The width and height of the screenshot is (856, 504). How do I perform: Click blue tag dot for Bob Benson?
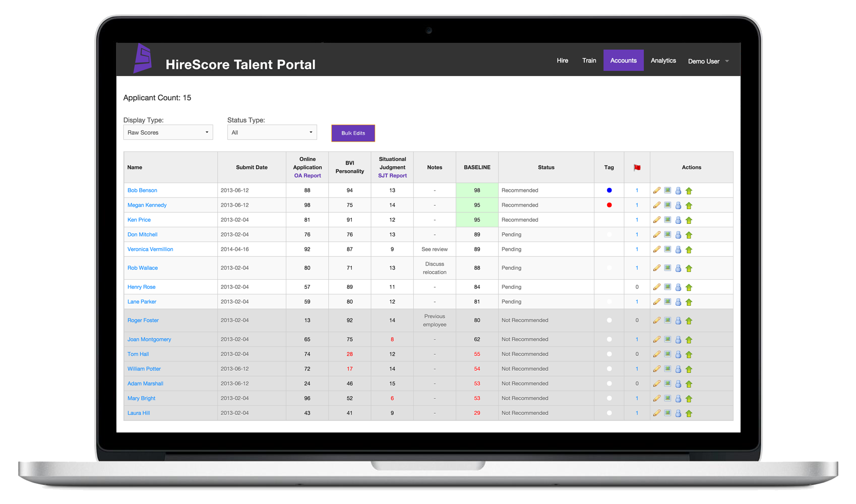coord(609,191)
